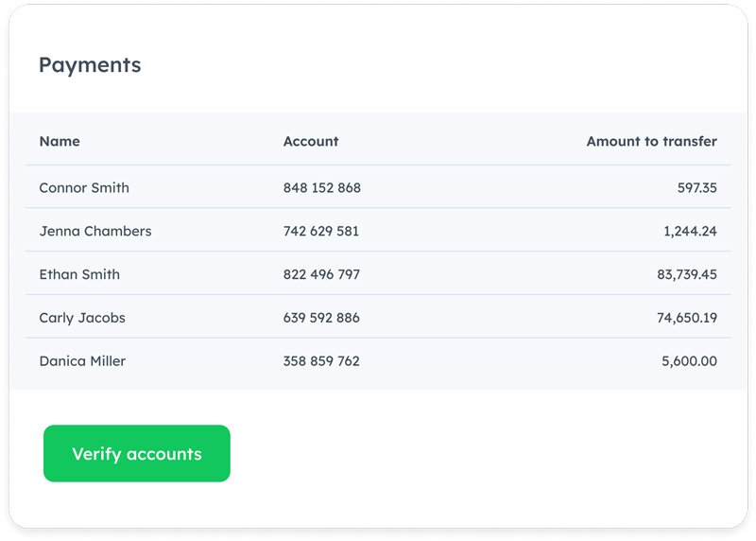The width and height of the screenshot is (756, 541).
Task: Select the Carly Jacobs name cell
Action: point(82,318)
